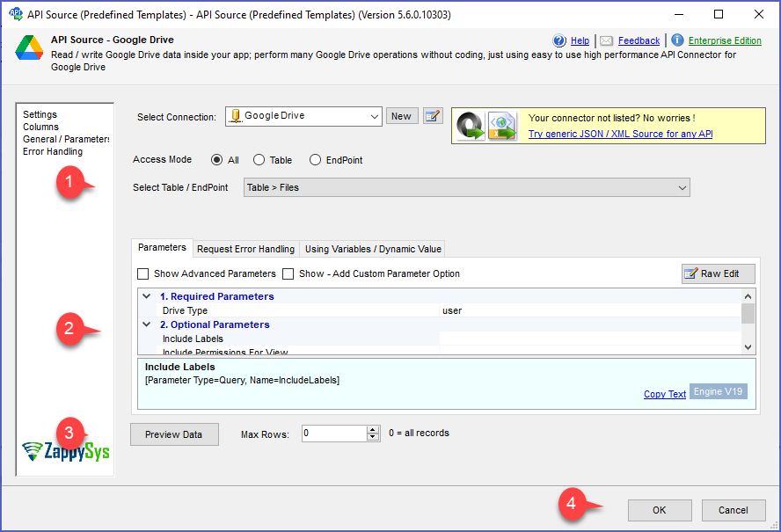The width and height of the screenshot is (781, 532).
Task: Click the Cancel button
Action: (x=734, y=510)
